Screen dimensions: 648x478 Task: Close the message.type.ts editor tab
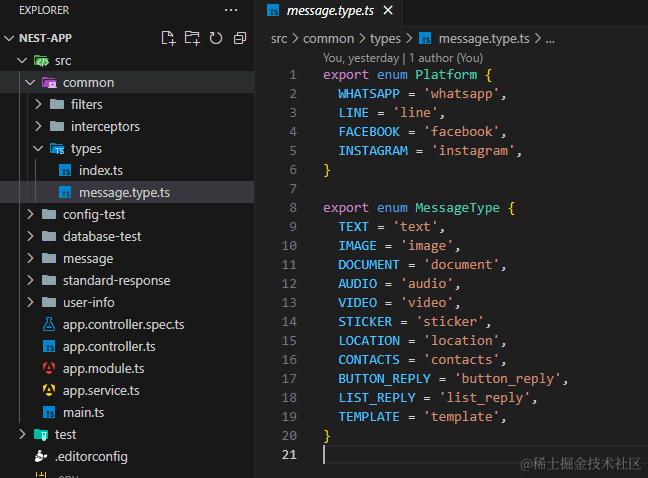[388, 10]
